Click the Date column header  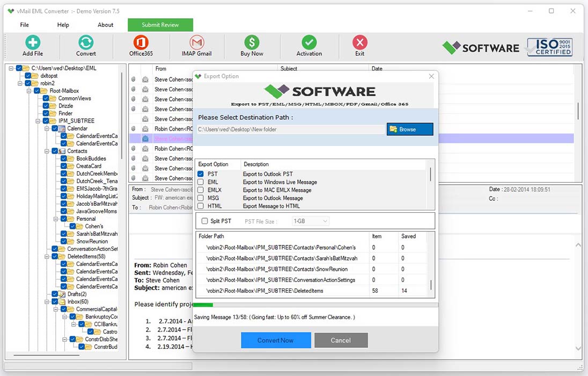[377, 69]
